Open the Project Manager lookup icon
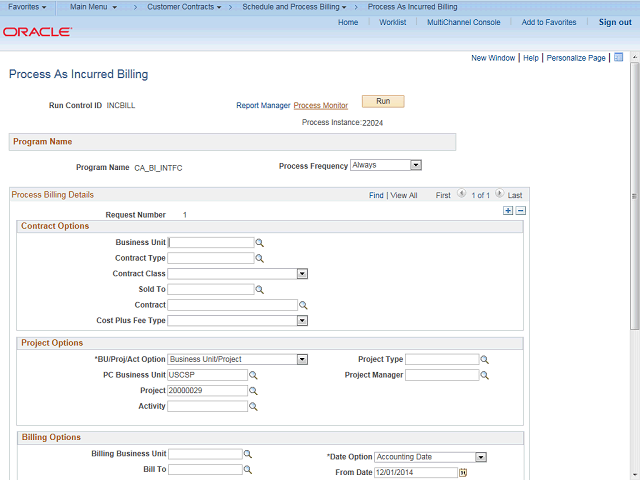Viewport: 640px width, 480px height. click(485, 376)
